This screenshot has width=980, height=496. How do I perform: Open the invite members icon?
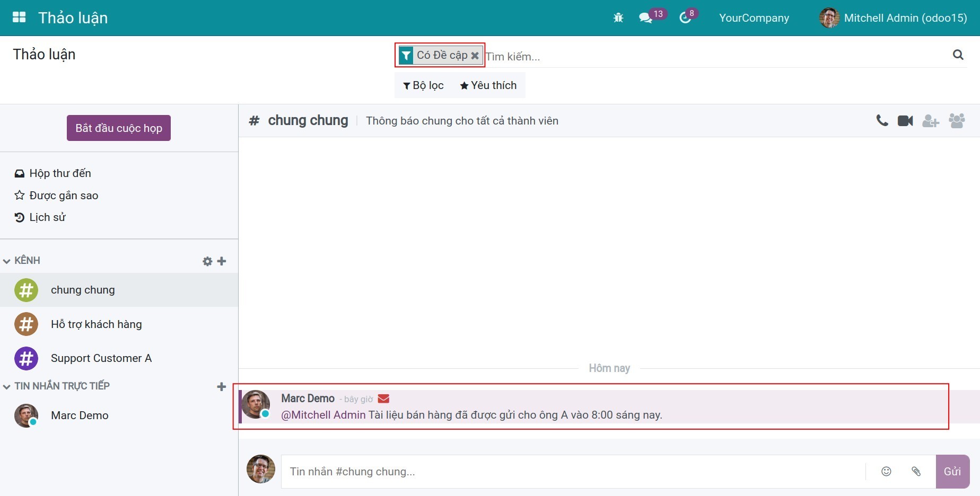coord(931,120)
